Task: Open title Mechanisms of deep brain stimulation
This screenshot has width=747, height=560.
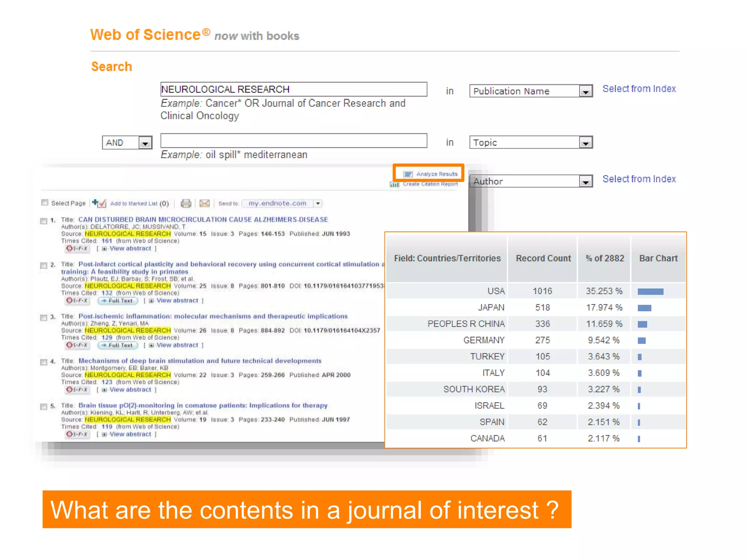Action: [x=200, y=361]
